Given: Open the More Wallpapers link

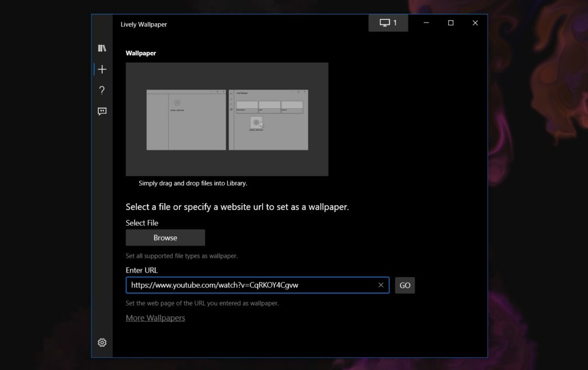Looking at the screenshot, I should tap(155, 318).
